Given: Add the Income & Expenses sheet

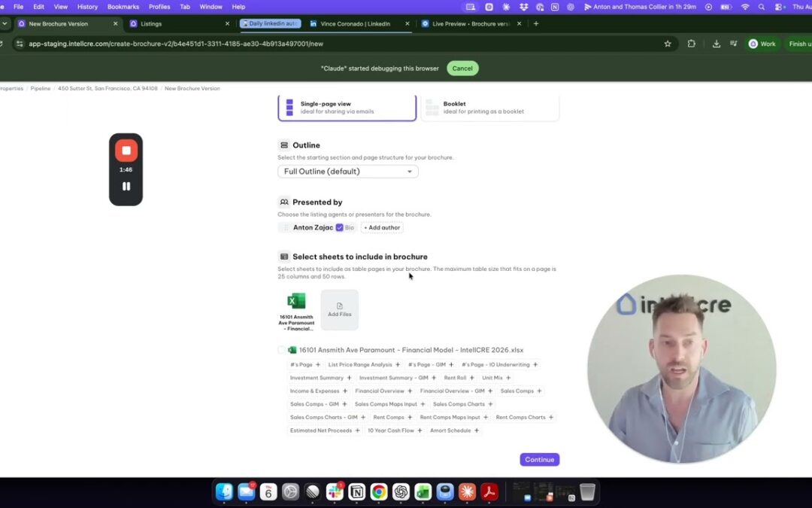Looking at the screenshot, I should [x=345, y=391].
